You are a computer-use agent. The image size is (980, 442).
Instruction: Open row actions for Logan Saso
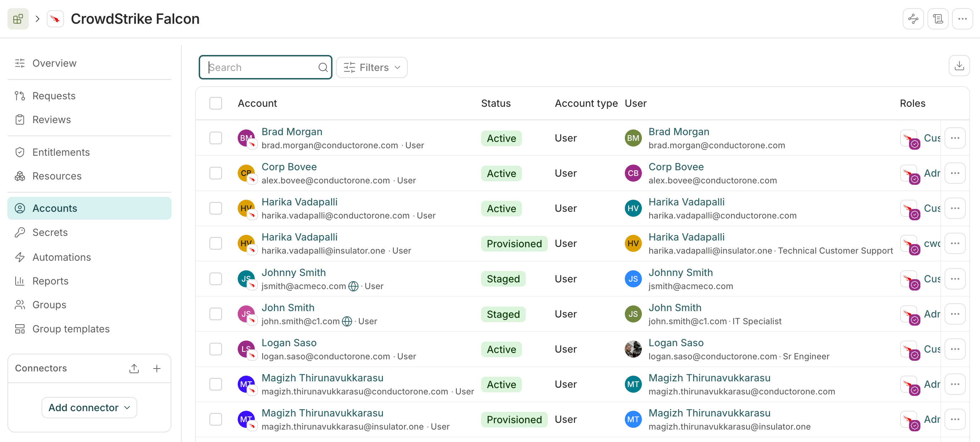(x=955, y=349)
